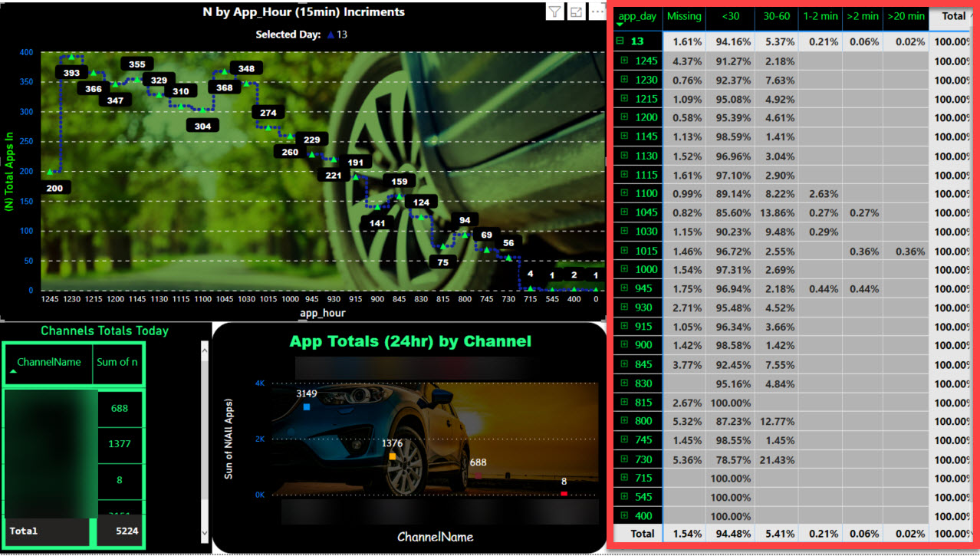The width and height of the screenshot is (980, 556).
Task: Select the orange 1376 data marker
Action: coord(393,456)
